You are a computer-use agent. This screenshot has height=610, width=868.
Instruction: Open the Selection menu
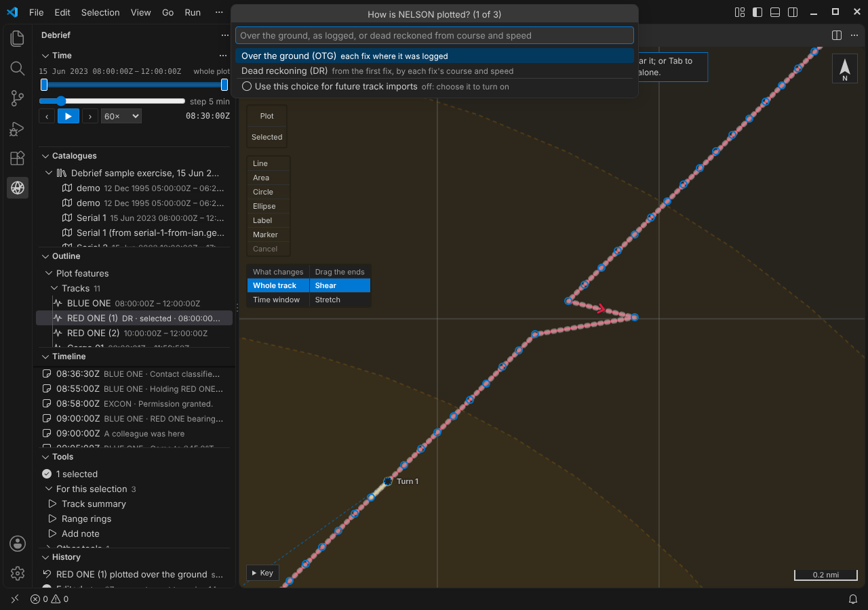click(100, 12)
